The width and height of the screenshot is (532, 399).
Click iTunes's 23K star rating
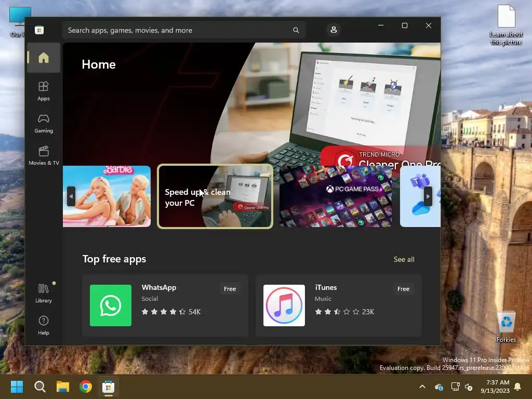pyautogui.click(x=344, y=312)
